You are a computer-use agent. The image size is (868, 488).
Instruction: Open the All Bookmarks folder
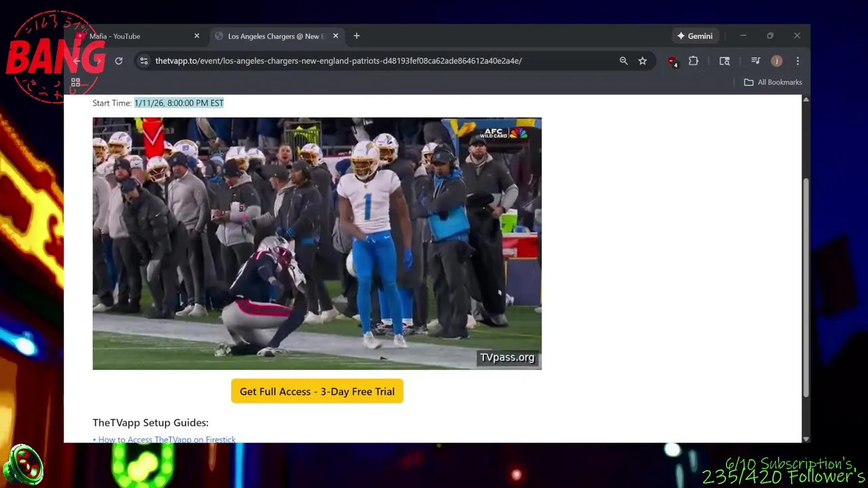click(773, 82)
